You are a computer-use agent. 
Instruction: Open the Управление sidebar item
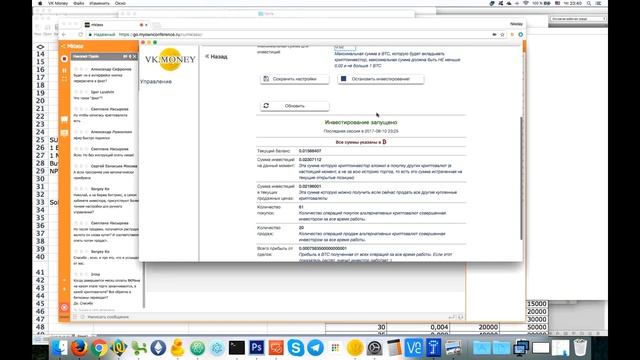156,82
